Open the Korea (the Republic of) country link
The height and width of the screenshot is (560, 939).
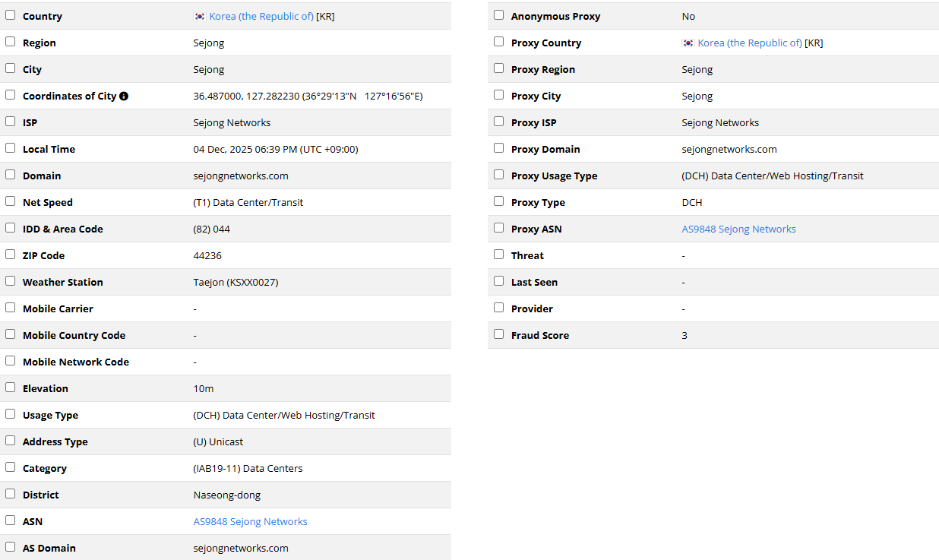261,16
